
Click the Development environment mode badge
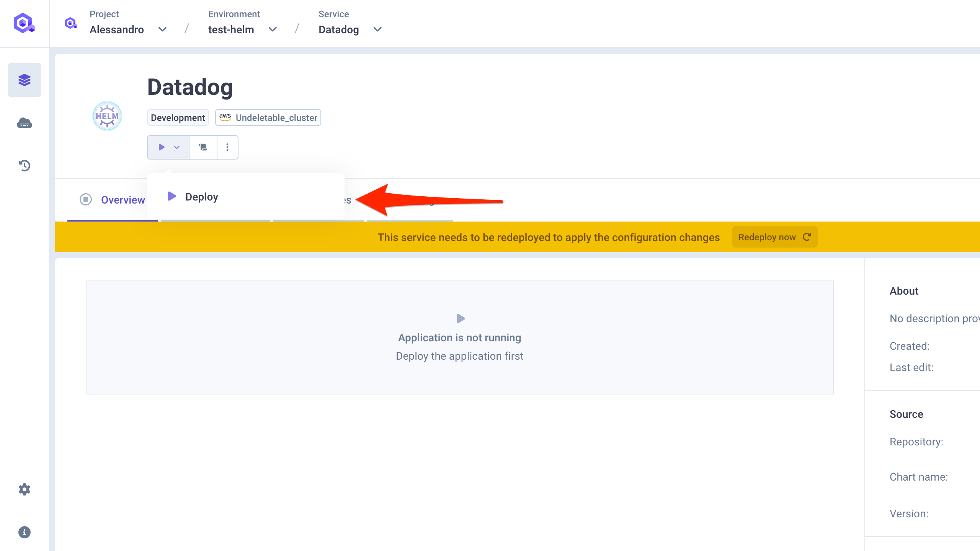click(178, 117)
